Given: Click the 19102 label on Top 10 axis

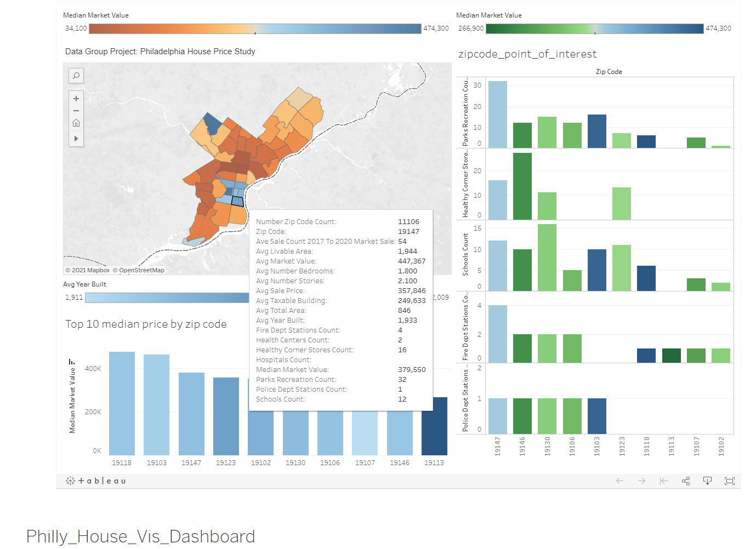Looking at the screenshot, I should point(261,463).
